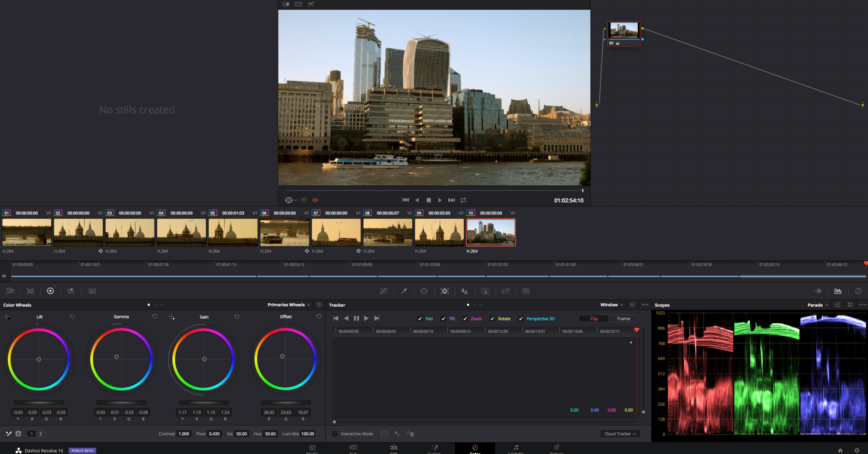Viewport: 868px width, 454px height.
Task: Open the Power Window palette
Action: tap(424, 291)
